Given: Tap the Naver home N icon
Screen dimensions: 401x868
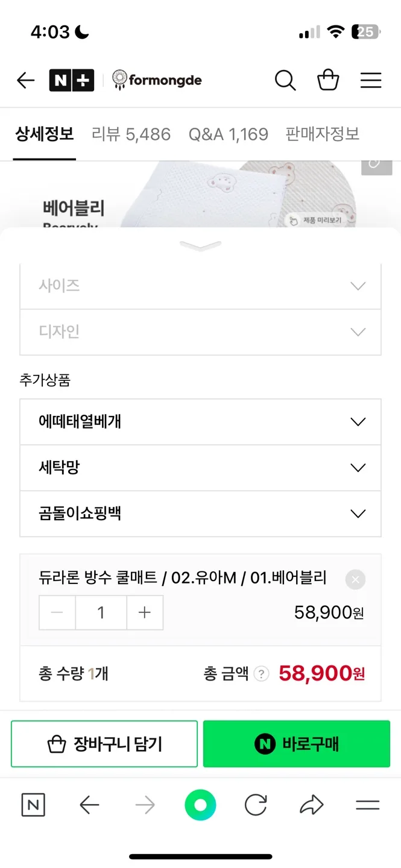Looking at the screenshot, I should coord(33,805).
